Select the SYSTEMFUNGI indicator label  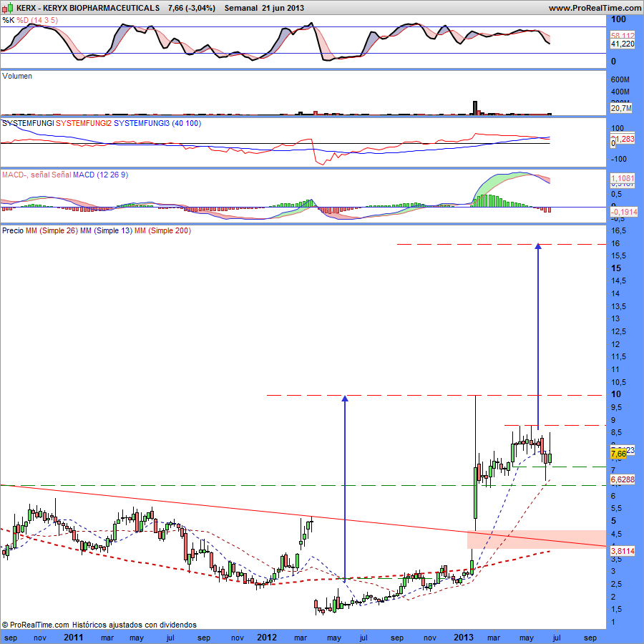28,123
